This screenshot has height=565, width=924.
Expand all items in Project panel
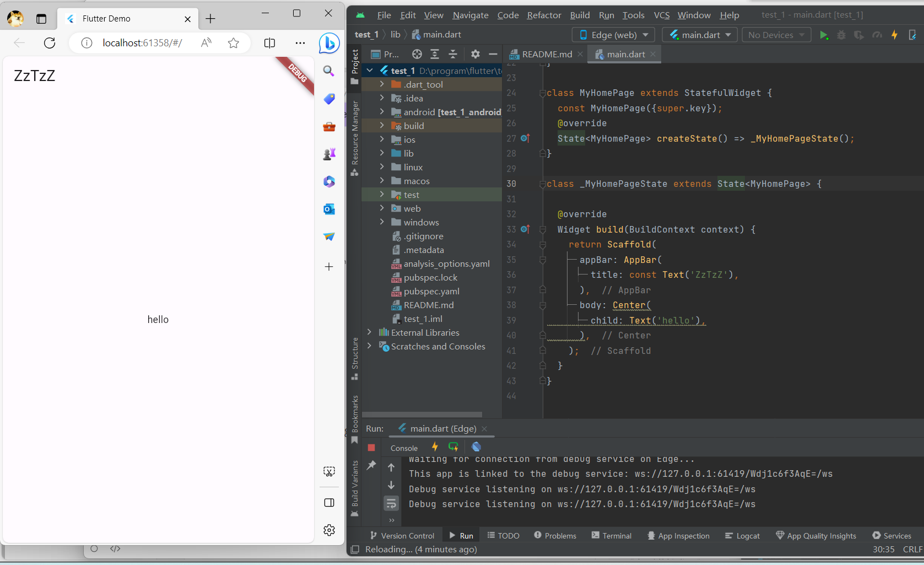(435, 54)
